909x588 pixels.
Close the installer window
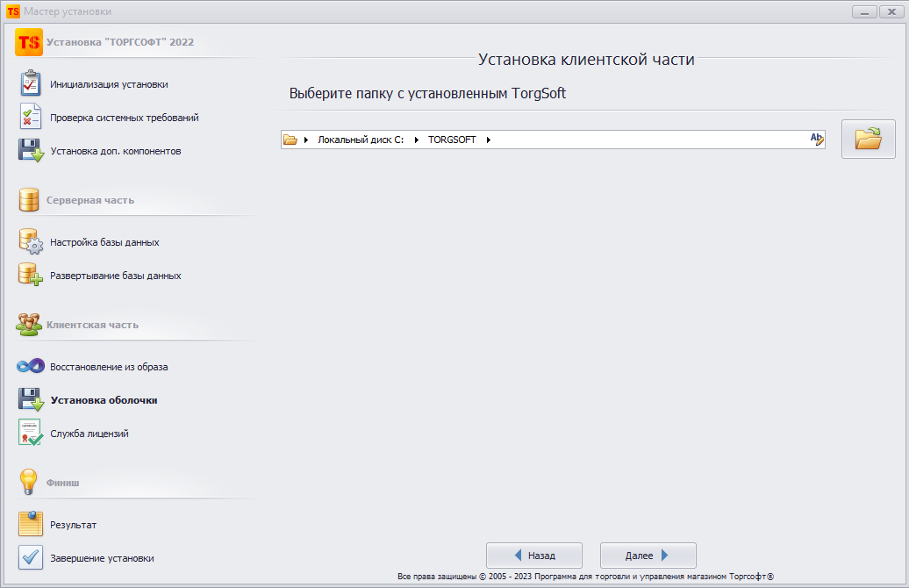(891, 11)
